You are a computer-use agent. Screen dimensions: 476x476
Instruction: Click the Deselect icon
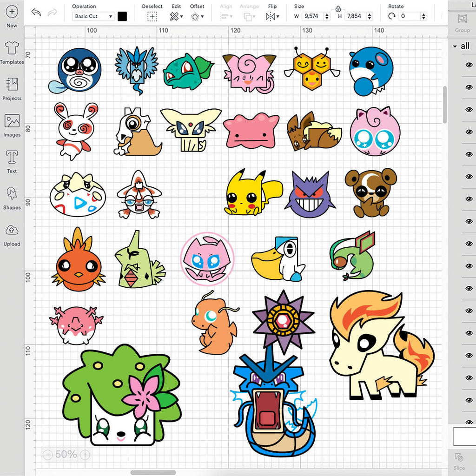152,16
